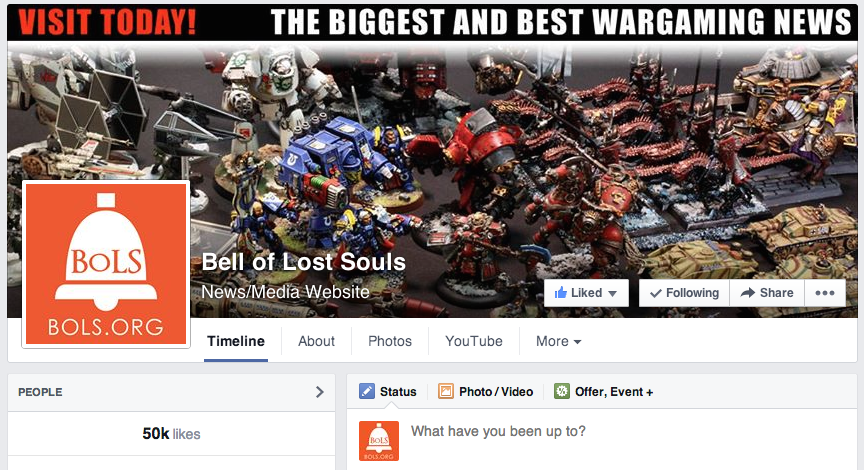
Task: Click the Bell of Lost Souls page name
Action: pyautogui.click(x=304, y=262)
